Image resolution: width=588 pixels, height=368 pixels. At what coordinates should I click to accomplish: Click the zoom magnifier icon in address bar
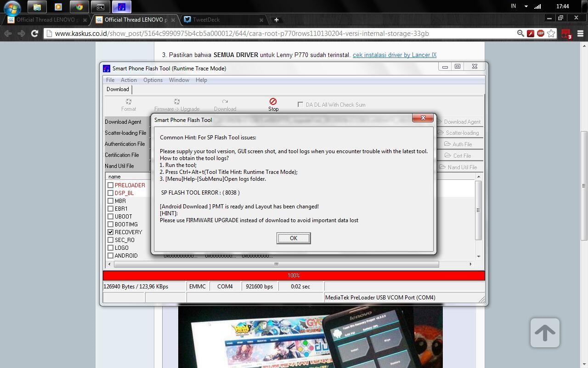click(520, 33)
